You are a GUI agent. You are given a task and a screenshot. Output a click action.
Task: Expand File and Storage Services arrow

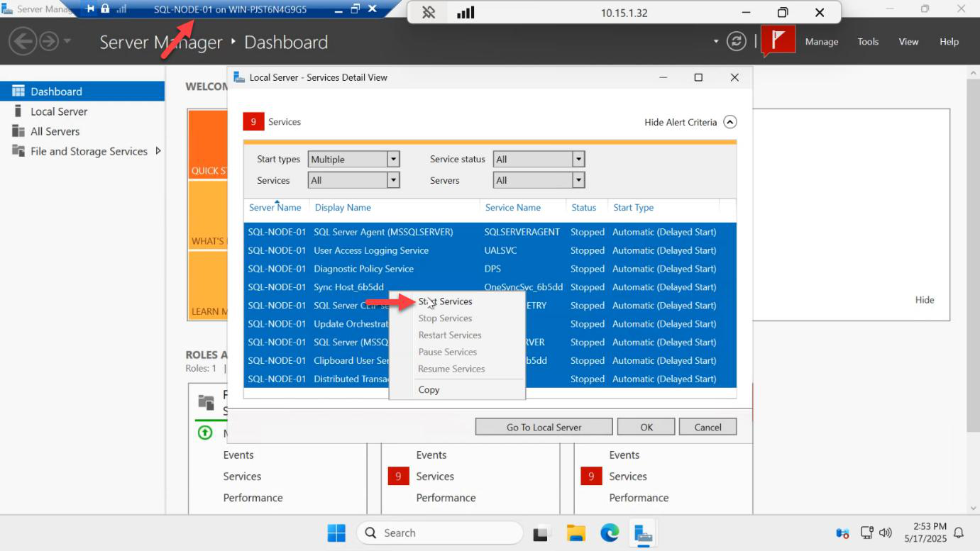pos(158,151)
